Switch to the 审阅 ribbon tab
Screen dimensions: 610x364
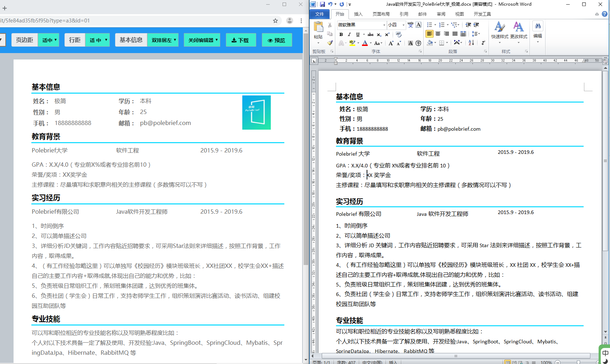[441, 14]
